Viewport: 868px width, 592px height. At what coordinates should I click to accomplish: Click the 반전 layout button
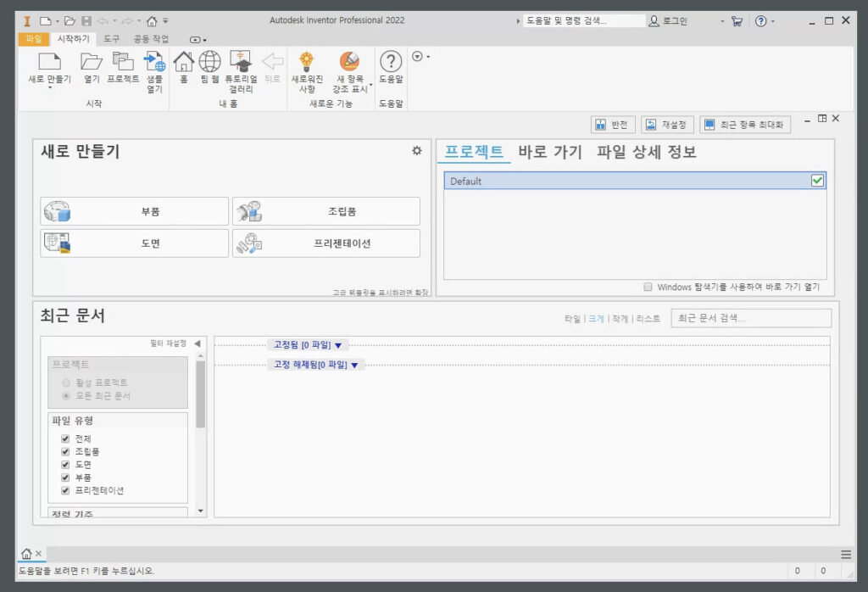pos(612,125)
